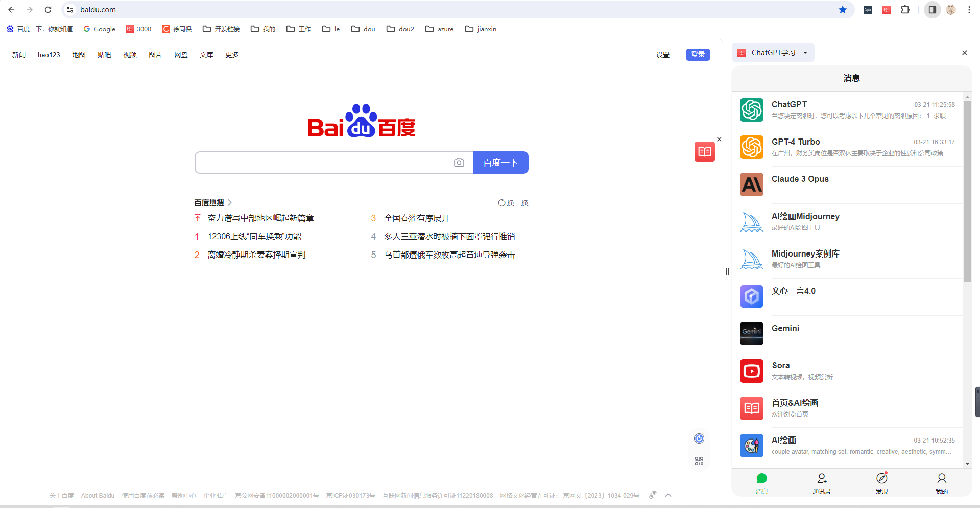Screen dimensions: 980x508
Task: Open the dou2 bookmark folder
Action: [x=400, y=29]
